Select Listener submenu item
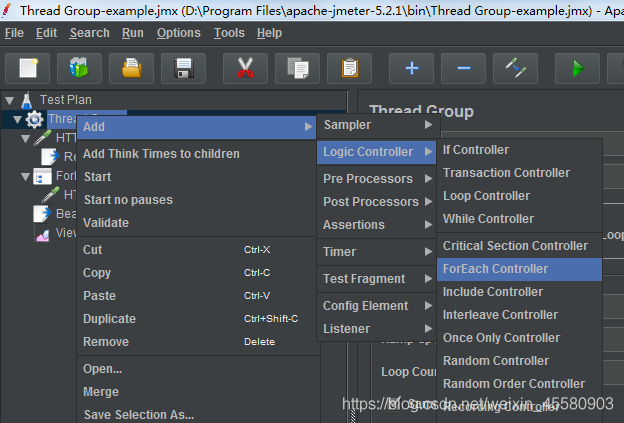 376,329
